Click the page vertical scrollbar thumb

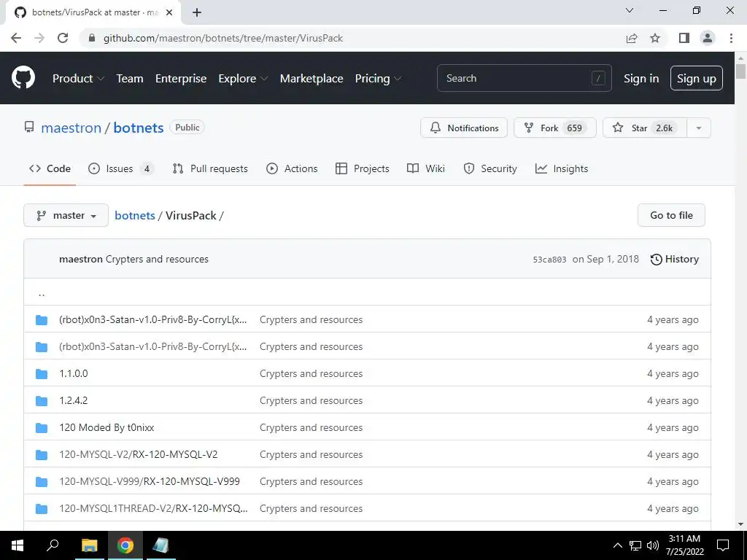tap(741, 71)
